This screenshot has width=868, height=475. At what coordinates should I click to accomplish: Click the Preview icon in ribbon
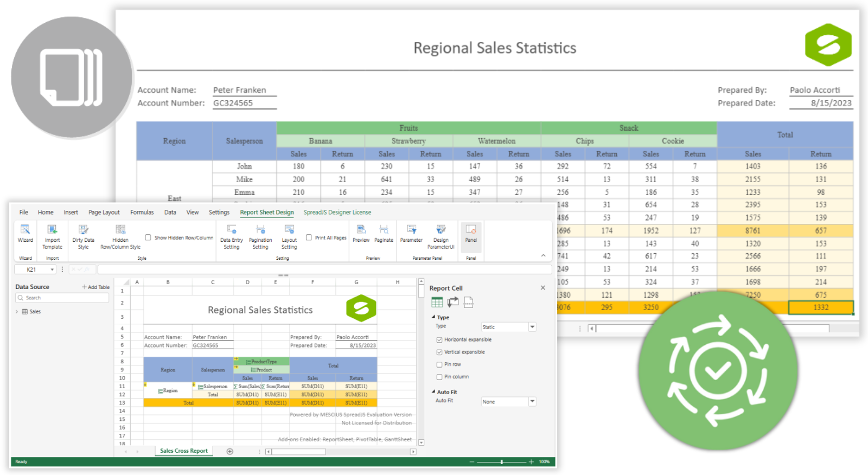tap(361, 234)
